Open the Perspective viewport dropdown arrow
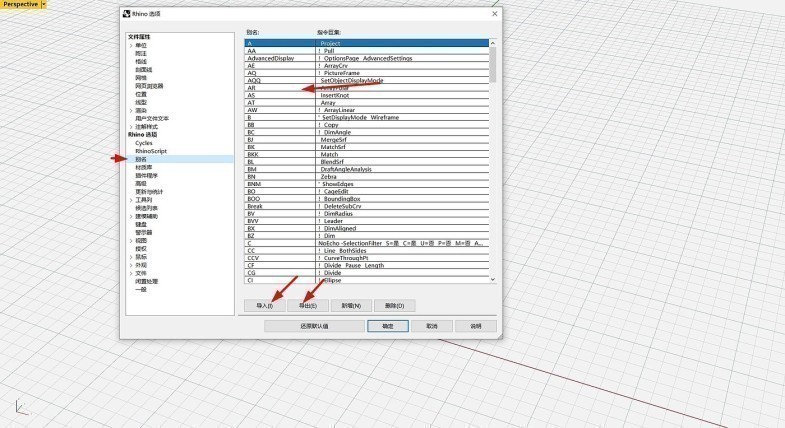 (44, 5)
